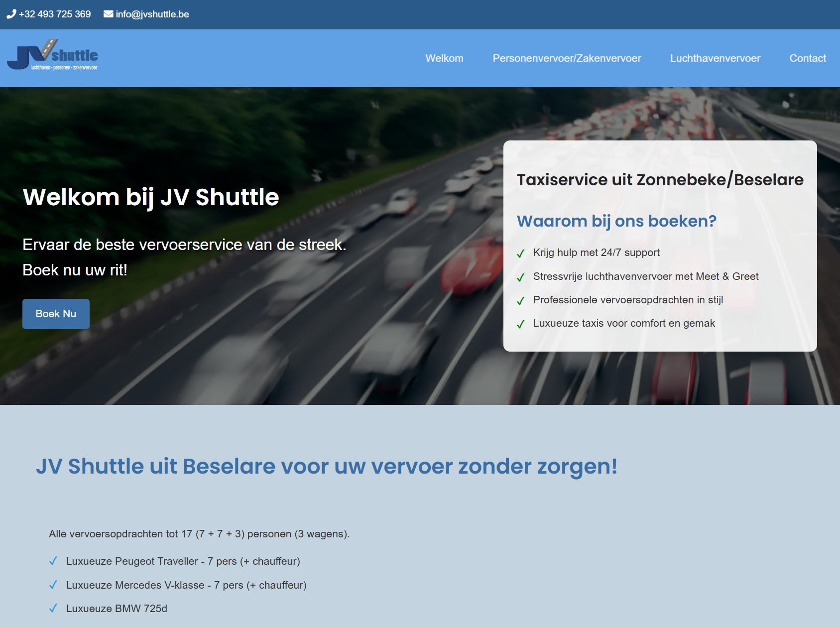840x628 pixels.
Task: Click blue checkmark beside Mercedes V-klasse
Action: 53,585
